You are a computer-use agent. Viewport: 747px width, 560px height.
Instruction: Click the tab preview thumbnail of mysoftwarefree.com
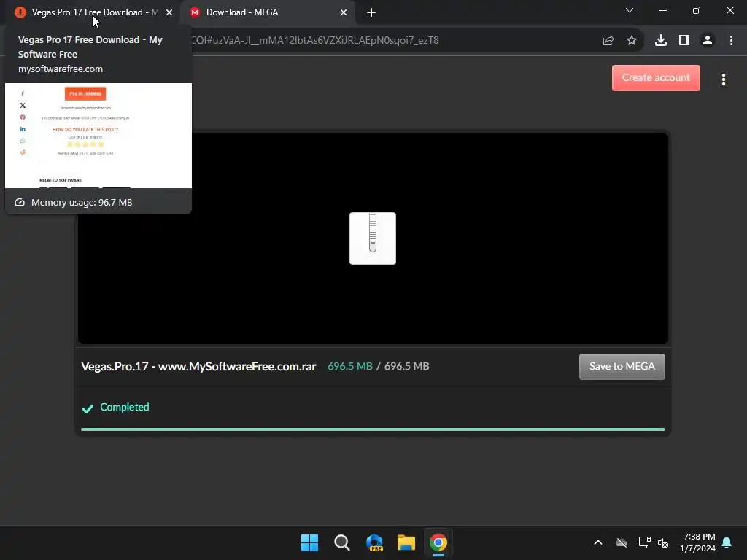click(98, 136)
